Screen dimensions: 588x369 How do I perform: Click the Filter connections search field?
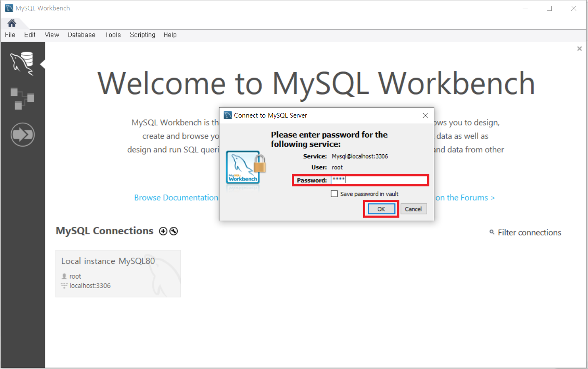click(529, 233)
